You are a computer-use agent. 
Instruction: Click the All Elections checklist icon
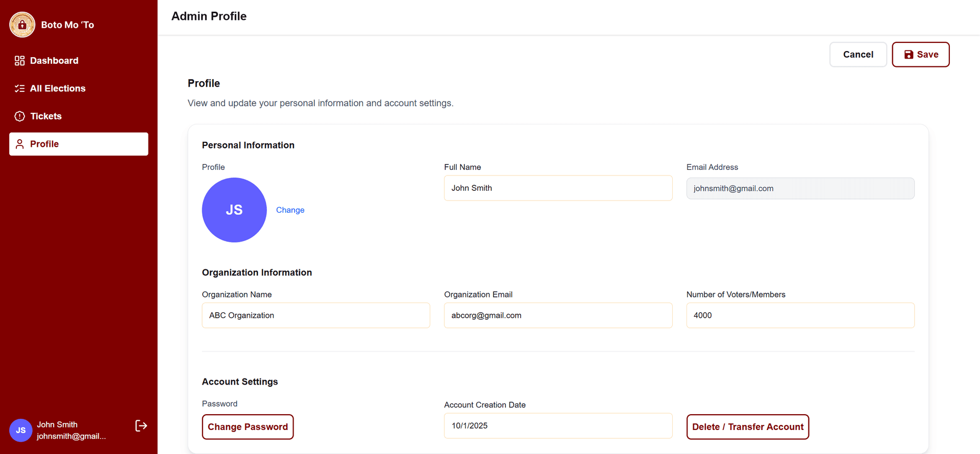point(19,89)
